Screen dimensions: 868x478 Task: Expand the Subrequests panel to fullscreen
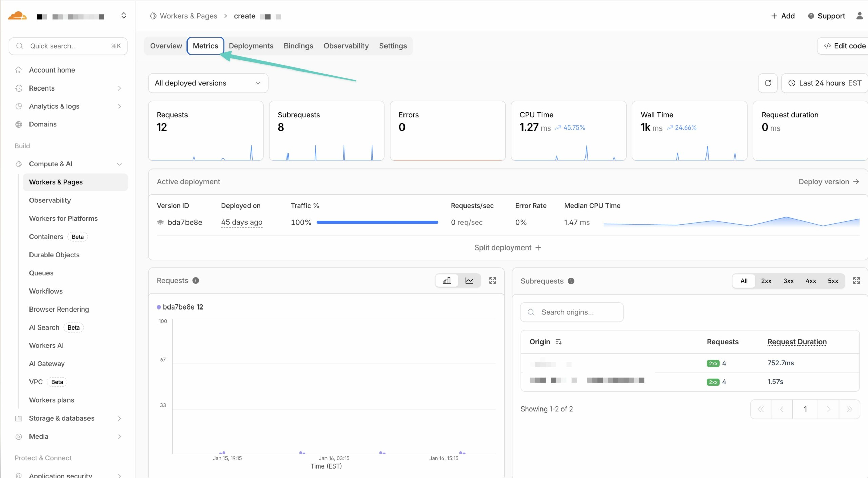click(x=856, y=281)
